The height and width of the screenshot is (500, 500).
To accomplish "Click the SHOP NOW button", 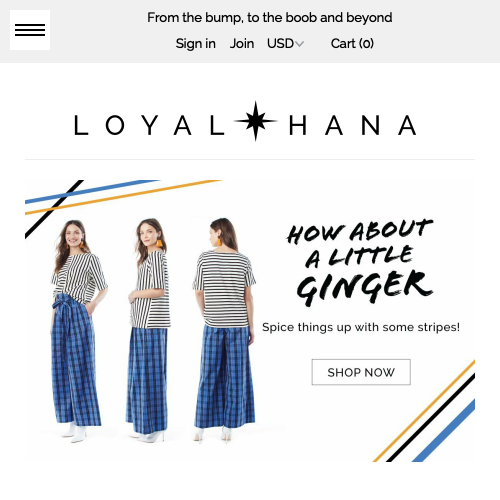I will coord(361,372).
